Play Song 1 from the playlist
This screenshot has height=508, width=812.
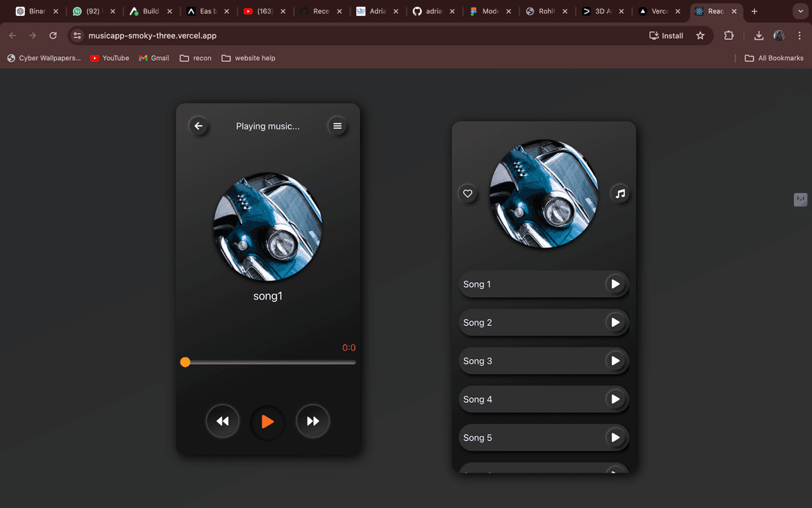[616, 284]
